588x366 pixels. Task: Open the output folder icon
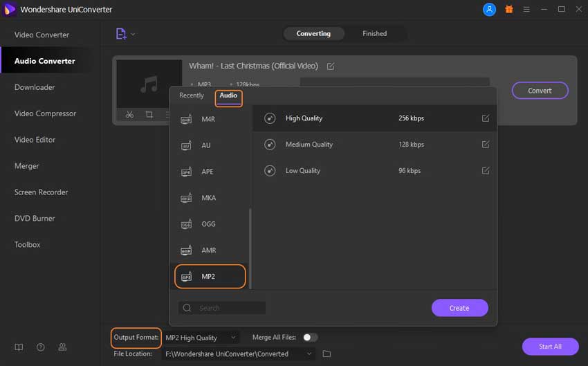[x=327, y=354]
